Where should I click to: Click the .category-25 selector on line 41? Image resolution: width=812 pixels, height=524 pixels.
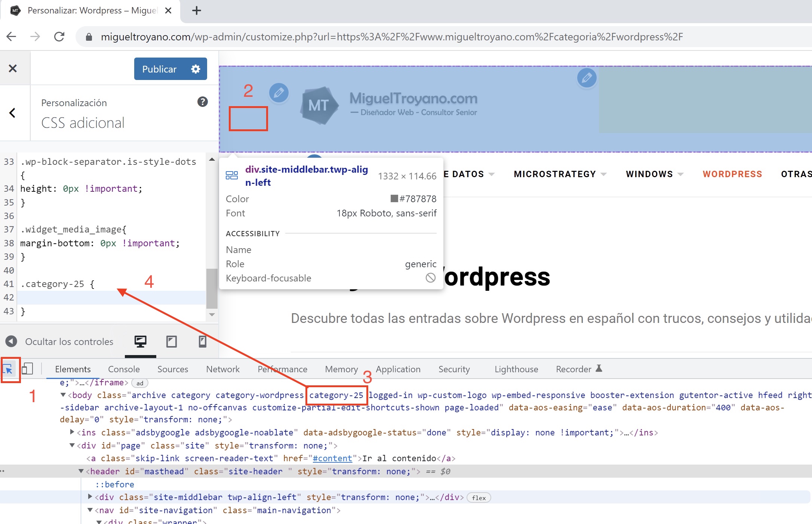(52, 284)
